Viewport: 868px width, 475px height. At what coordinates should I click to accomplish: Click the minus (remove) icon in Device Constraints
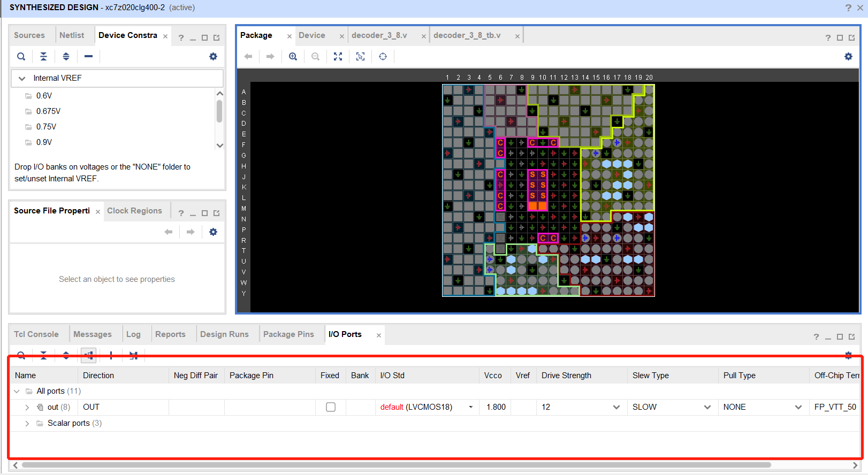[x=88, y=56]
